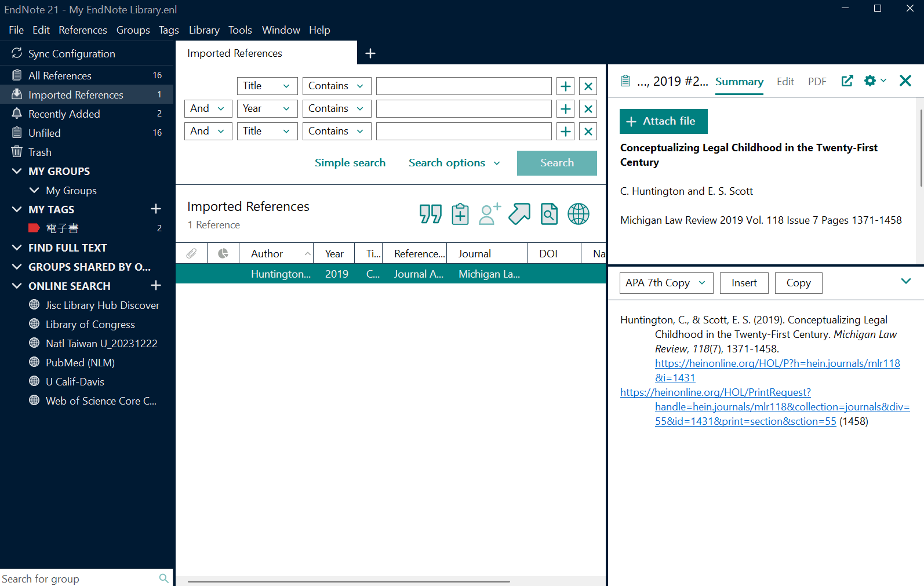Close the reference summary panel
Image resolution: width=924 pixels, height=586 pixels.
(x=905, y=81)
